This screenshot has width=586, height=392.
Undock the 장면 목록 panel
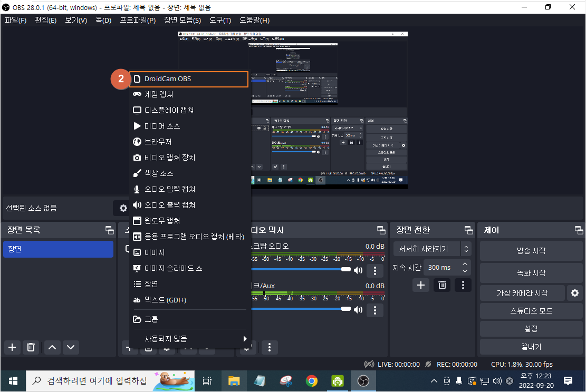tap(110, 230)
